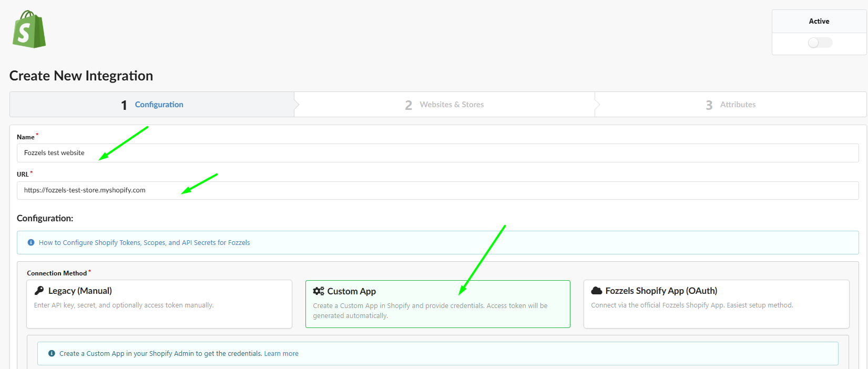Screen dimensions: 868x369
Task: Click the key icon on Legacy card
Action: 39,291
